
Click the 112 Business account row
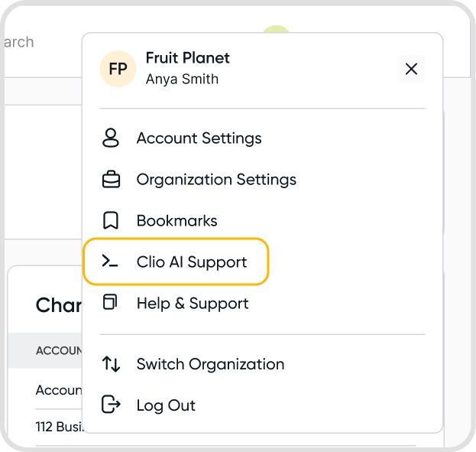[x=58, y=427]
